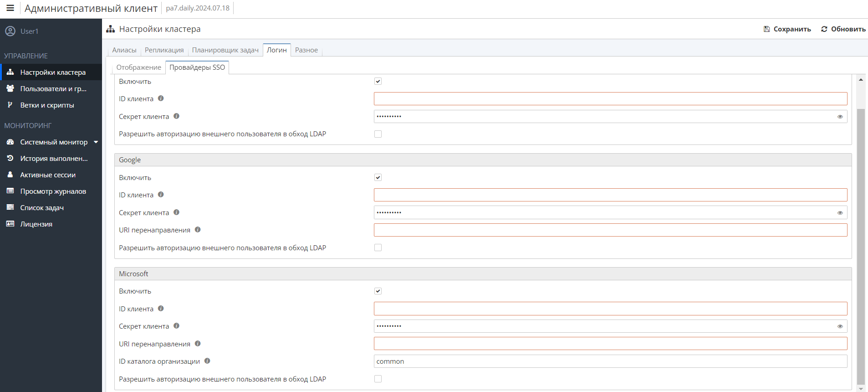Open Просмотр журналов in sidebar
Screen dimensions: 868x392
pos(51,191)
